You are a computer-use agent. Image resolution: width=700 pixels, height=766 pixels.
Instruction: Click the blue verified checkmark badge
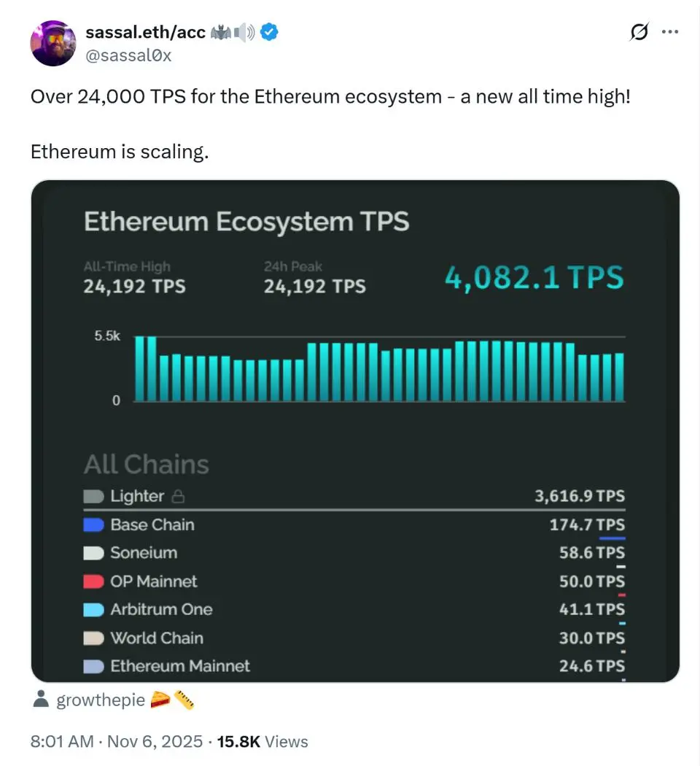[x=269, y=32]
